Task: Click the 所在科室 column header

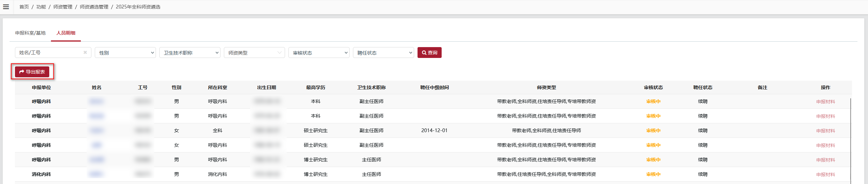Action: click(217, 87)
